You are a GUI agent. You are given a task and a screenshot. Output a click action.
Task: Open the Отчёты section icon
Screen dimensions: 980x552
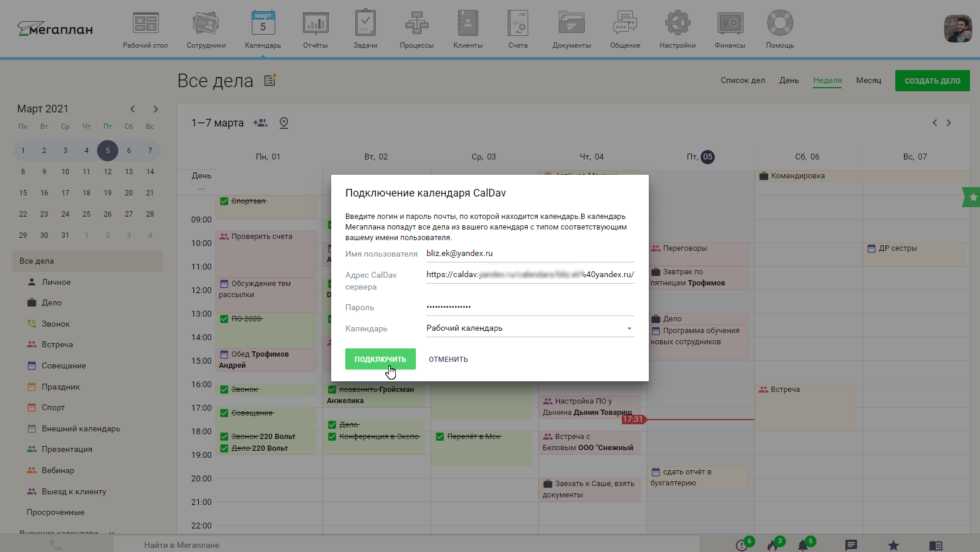pos(315,24)
